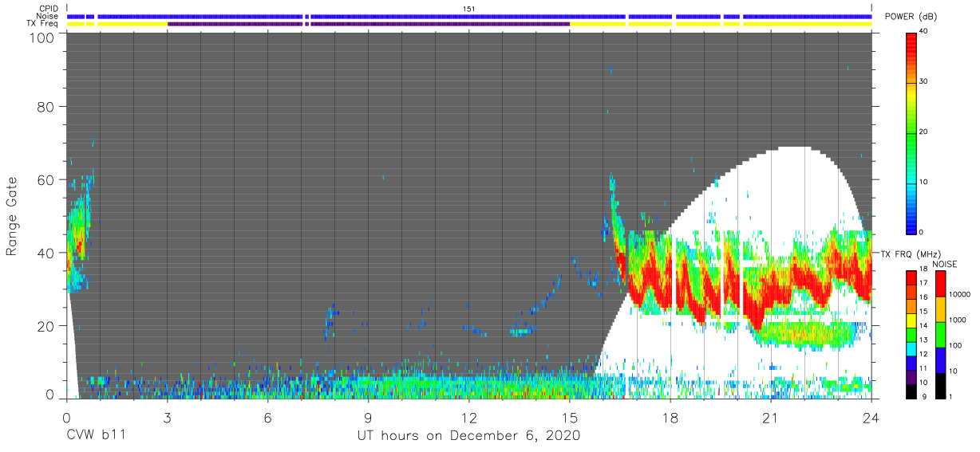
Task: Click noise legend label 1000
Action: (x=958, y=320)
